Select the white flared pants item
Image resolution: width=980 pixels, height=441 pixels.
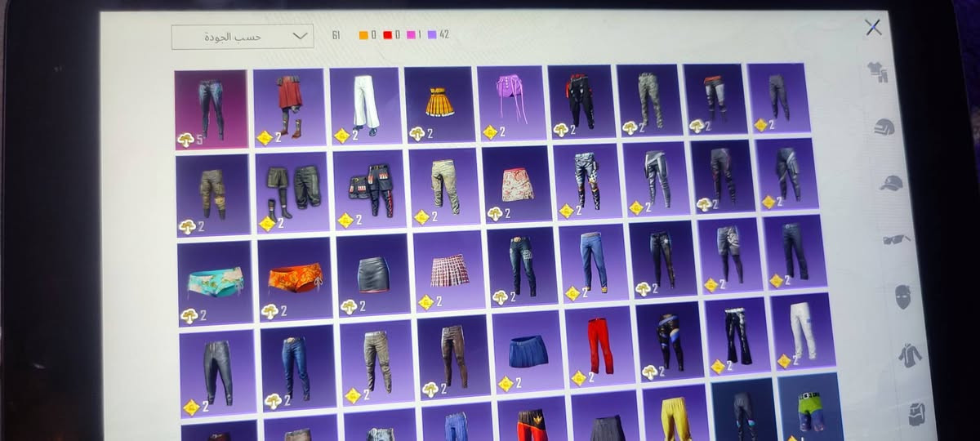tap(365, 105)
